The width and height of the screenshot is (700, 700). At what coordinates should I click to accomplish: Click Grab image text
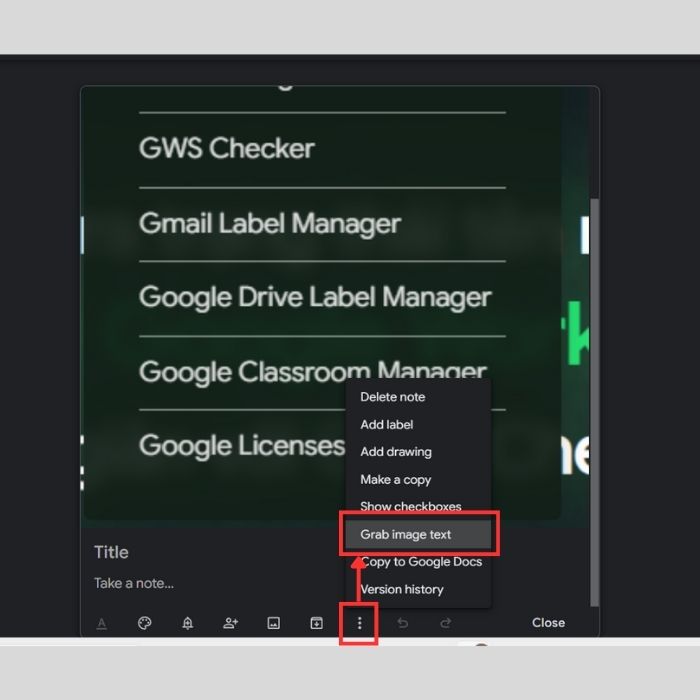[418, 534]
